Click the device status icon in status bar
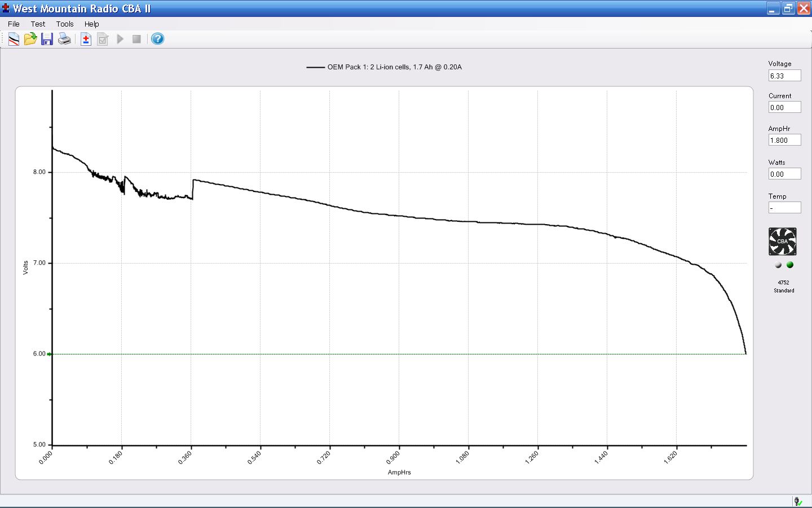 798,501
